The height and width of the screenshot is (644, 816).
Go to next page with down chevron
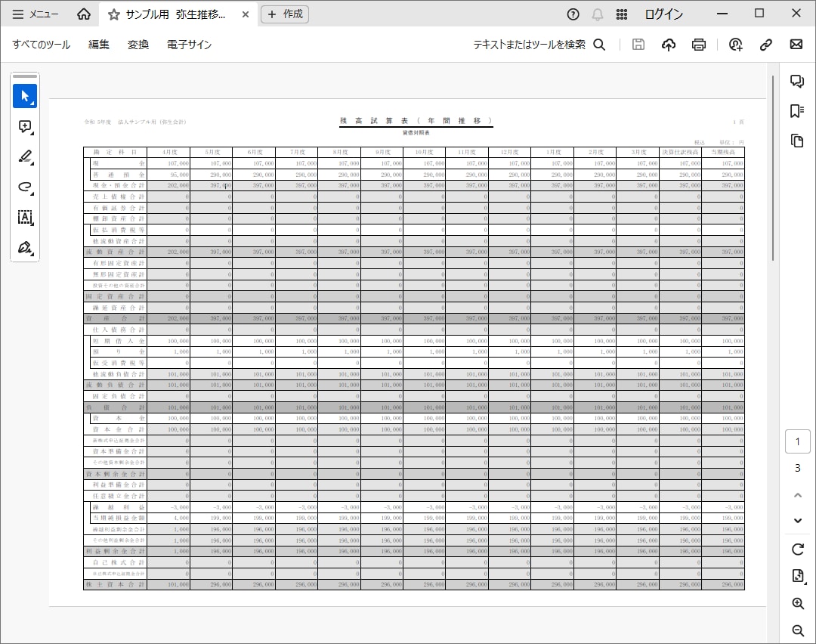(x=797, y=521)
